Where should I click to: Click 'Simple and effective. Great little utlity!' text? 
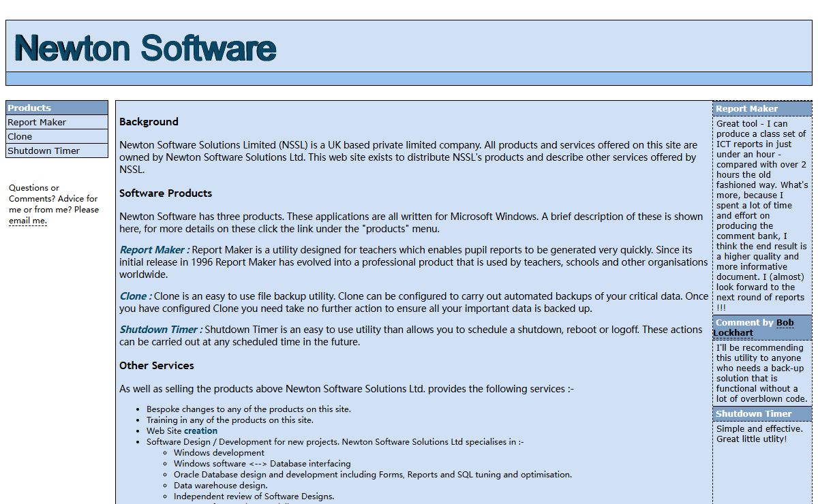click(x=759, y=434)
